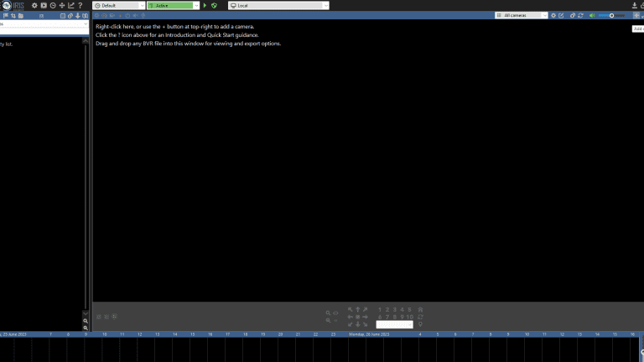Click the download icon at top right
The height and width of the screenshot is (362, 644).
click(634, 6)
